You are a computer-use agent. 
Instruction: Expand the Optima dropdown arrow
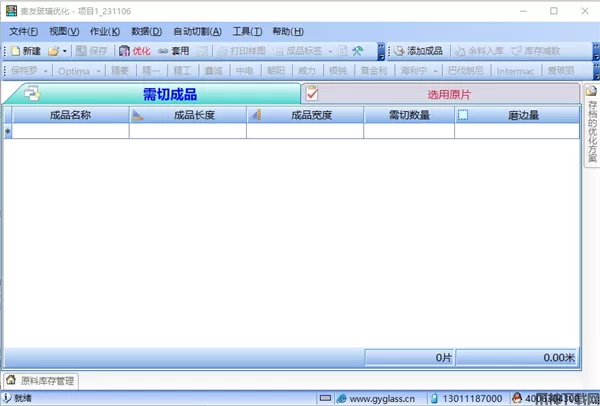click(x=98, y=71)
